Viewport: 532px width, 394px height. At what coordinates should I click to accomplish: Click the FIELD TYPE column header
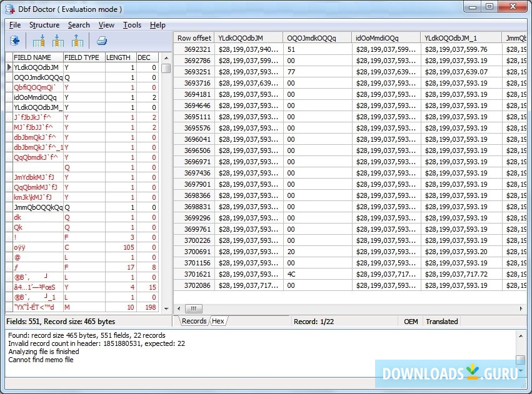pos(83,57)
